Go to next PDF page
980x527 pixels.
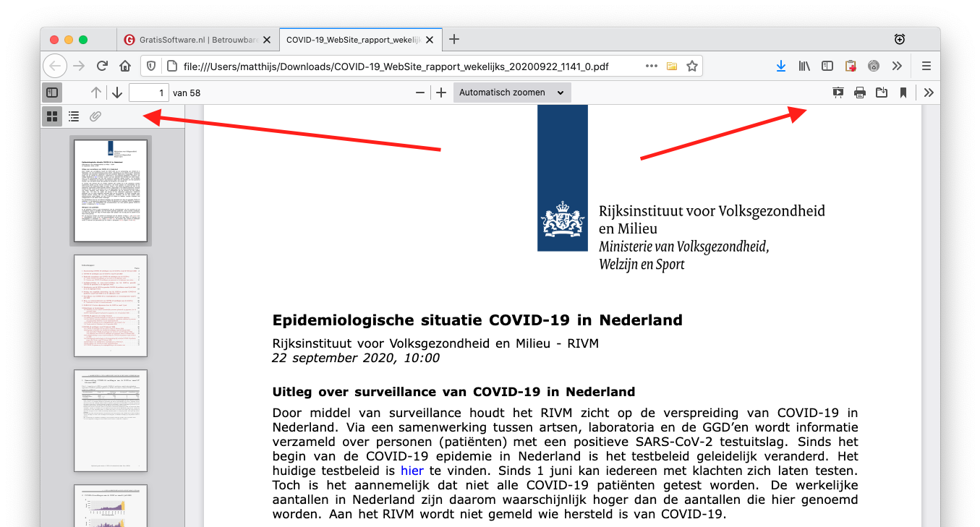click(117, 93)
